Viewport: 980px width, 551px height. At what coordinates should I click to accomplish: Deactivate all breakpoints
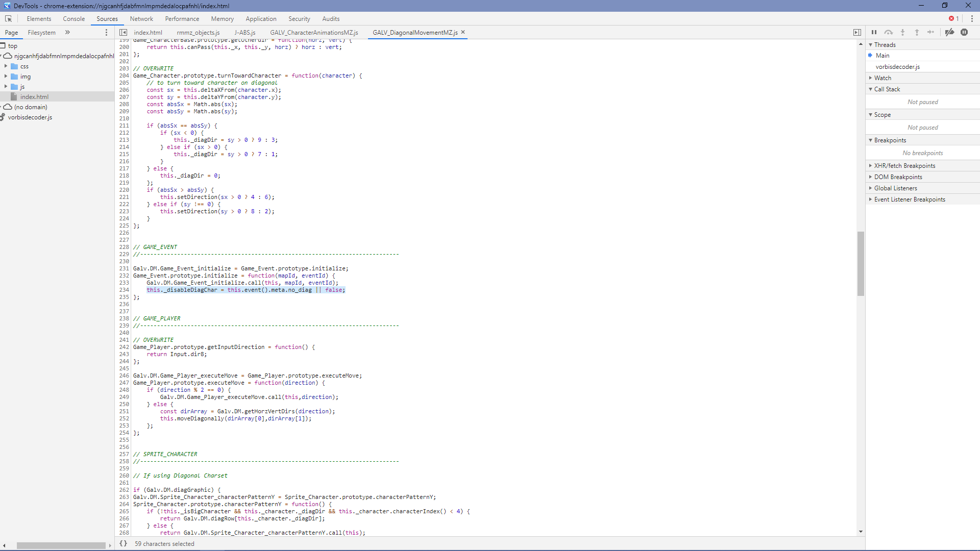949,32
